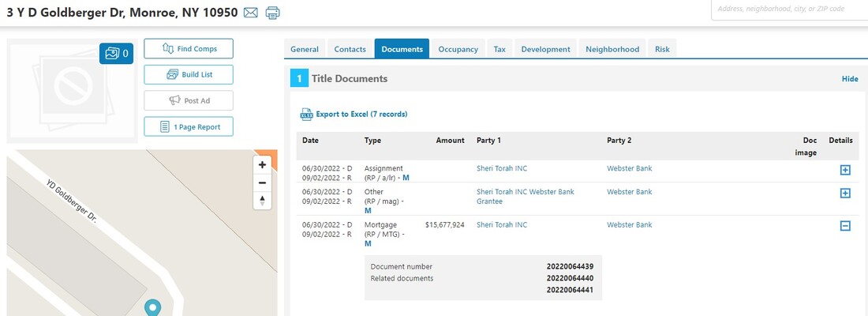Zoom out on the map
This screenshot has width=868, height=316.
coord(263,182)
